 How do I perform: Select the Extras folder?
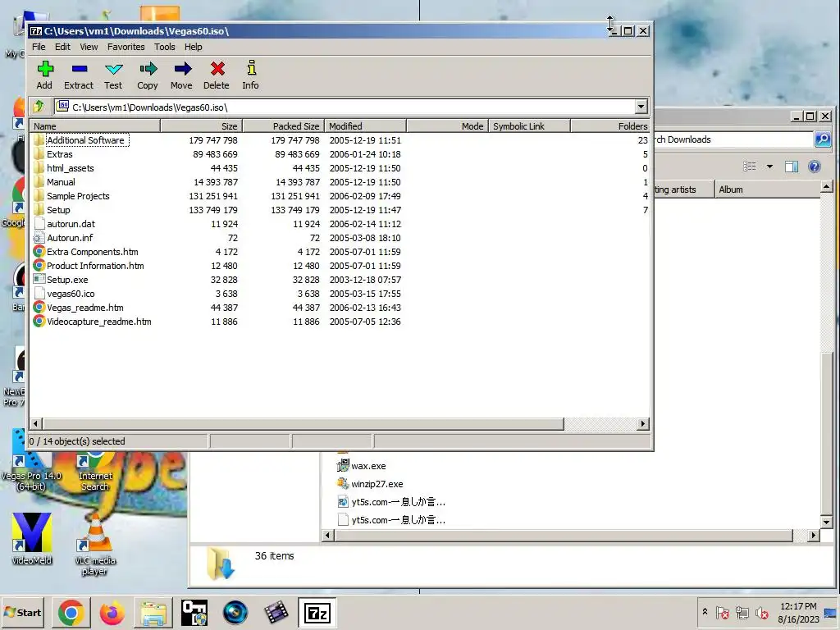(x=59, y=154)
